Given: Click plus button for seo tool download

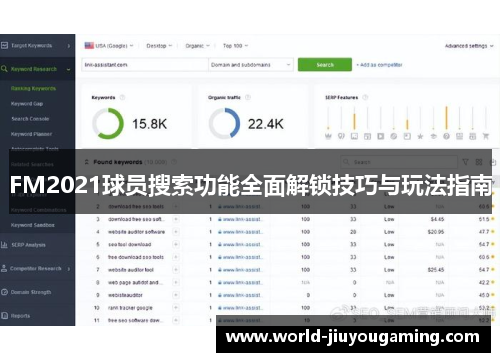Looking at the screenshot, I should 176,244.
